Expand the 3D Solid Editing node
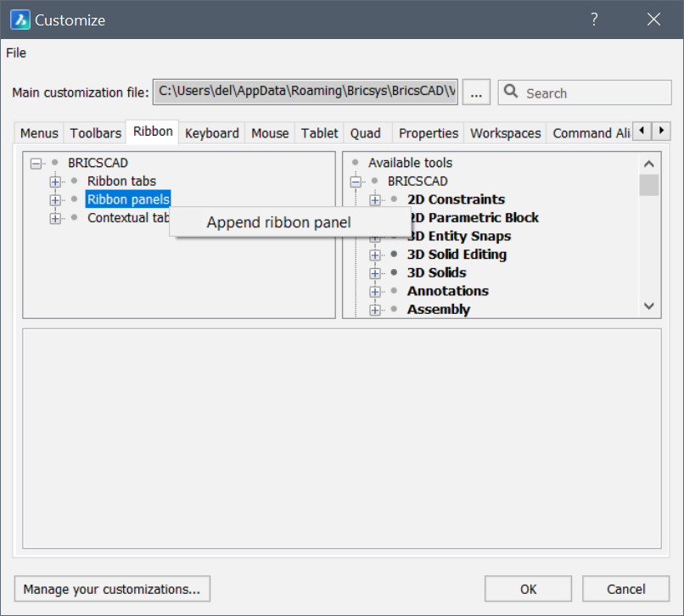Image resolution: width=684 pixels, height=616 pixels. click(376, 255)
